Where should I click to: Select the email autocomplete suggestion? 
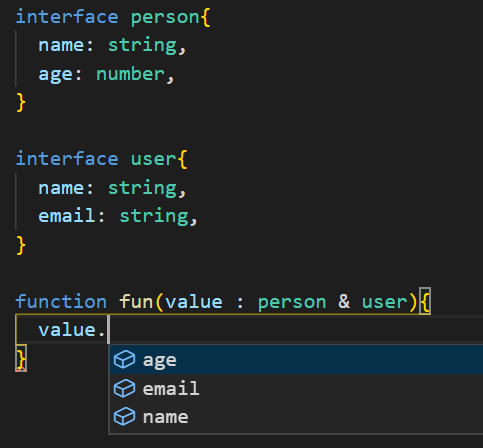296,388
